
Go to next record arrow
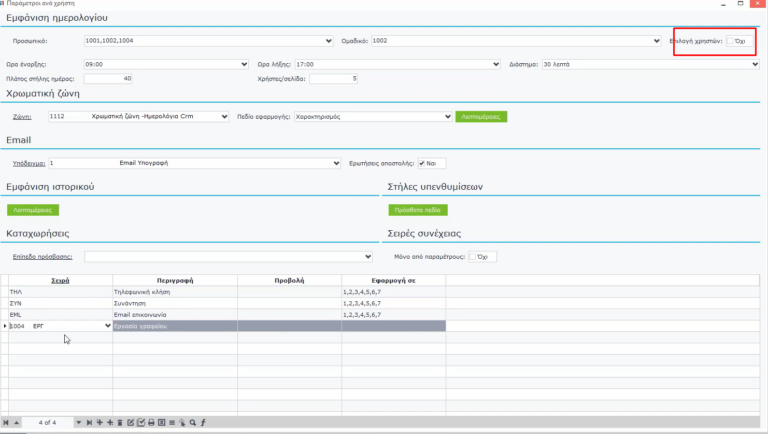pyautogui.click(x=78, y=422)
